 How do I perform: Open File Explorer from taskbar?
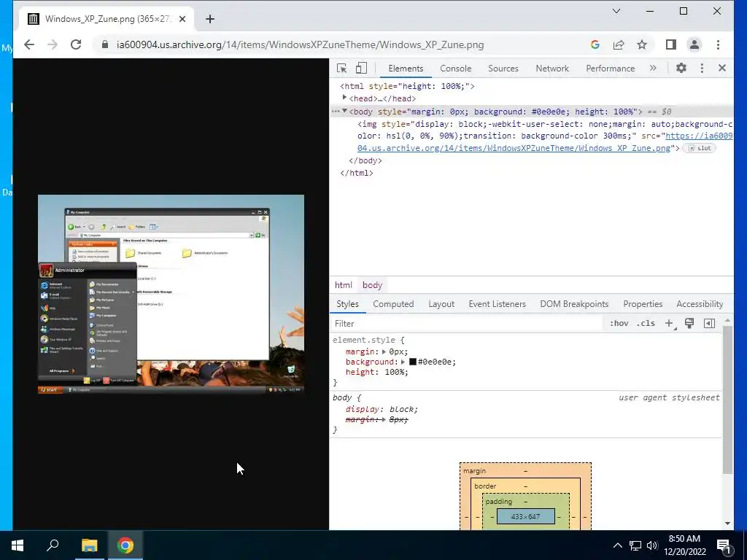coord(89,545)
